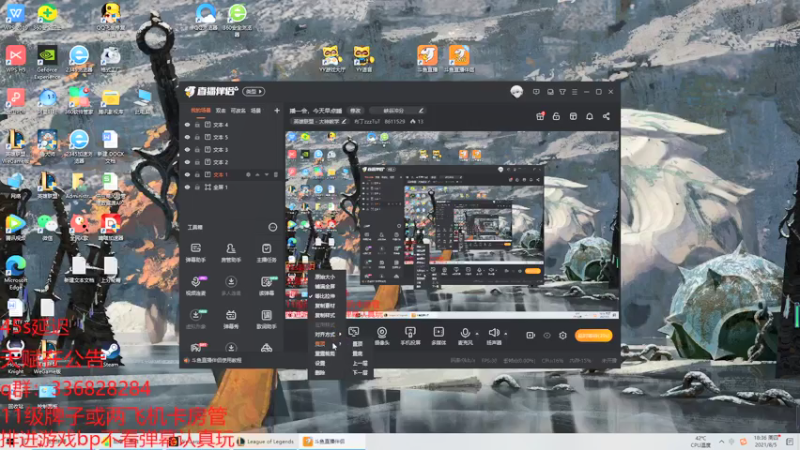Add a camera source (摄像头)
This screenshot has width=800, height=450.
coord(382,336)
